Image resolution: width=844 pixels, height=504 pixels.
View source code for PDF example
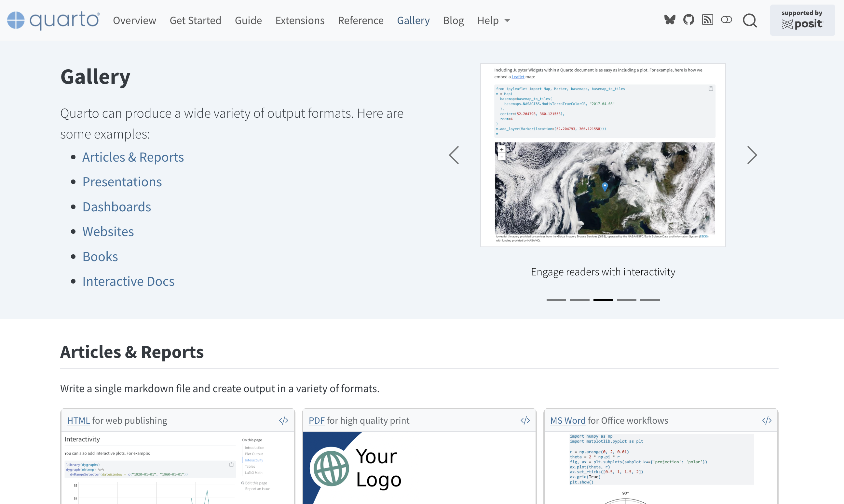(525, 420)
